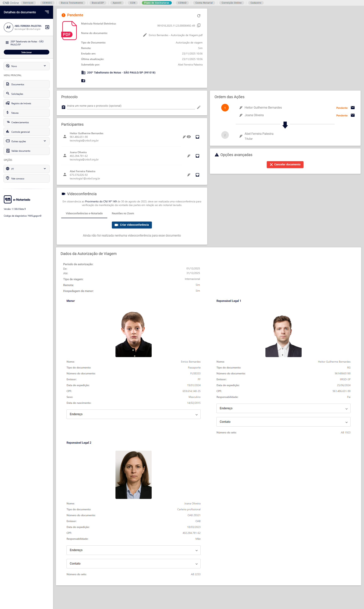Click logout icon next to Abel Ferreira Palestra

point(47,27)
